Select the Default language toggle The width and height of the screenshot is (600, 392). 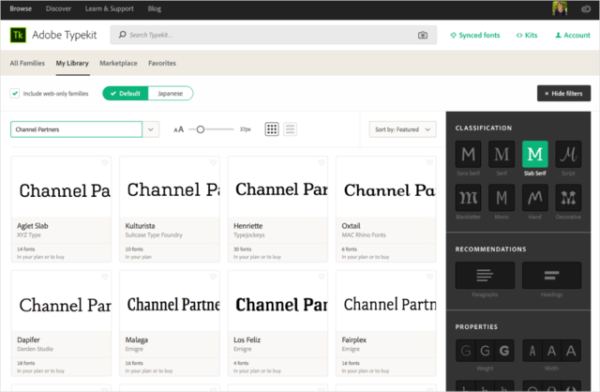126,93
